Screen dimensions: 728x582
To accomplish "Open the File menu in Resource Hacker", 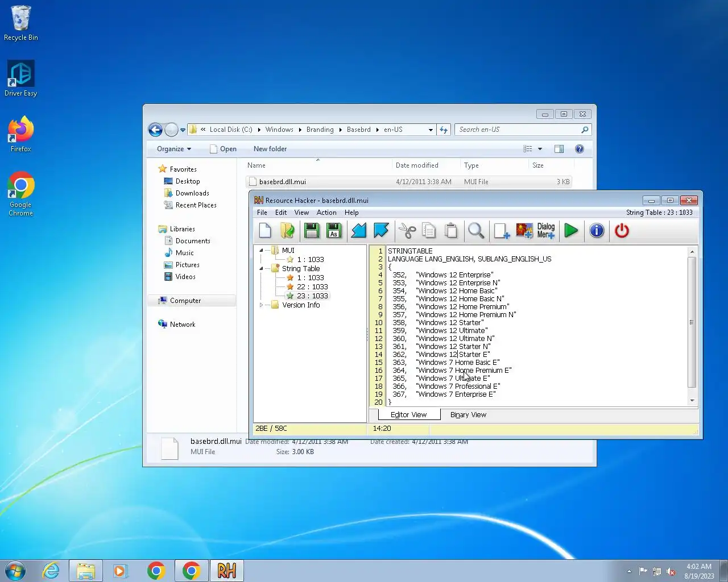I will click(x=262, y=213).
